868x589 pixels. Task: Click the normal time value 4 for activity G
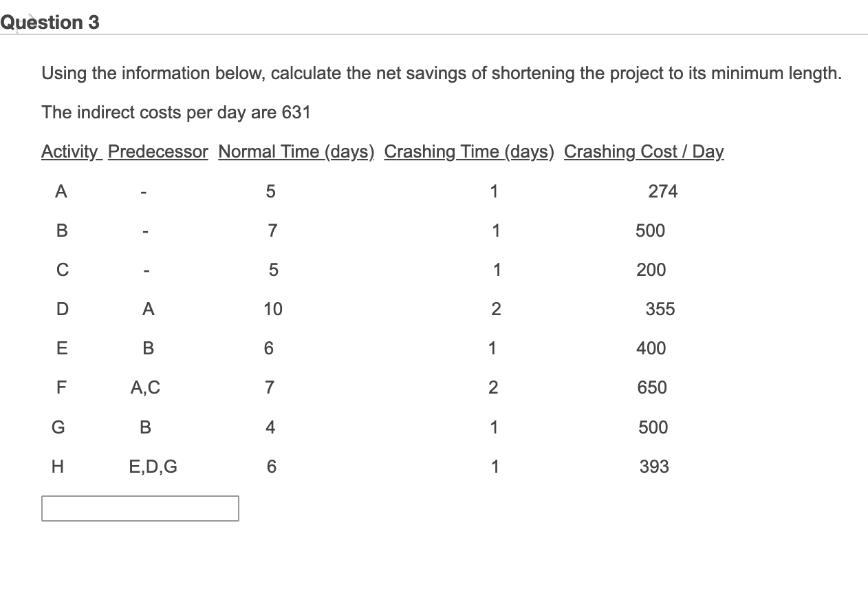click(270, 427)
